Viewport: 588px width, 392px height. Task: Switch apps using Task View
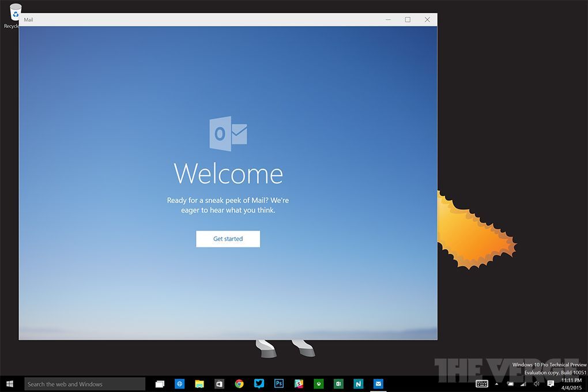click(160, 383)
